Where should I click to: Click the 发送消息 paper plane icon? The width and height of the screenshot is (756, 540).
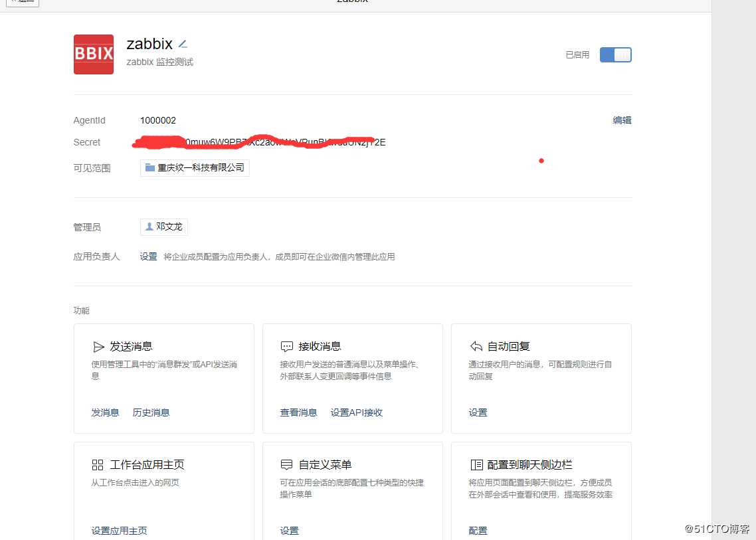(x=98, y=347)
